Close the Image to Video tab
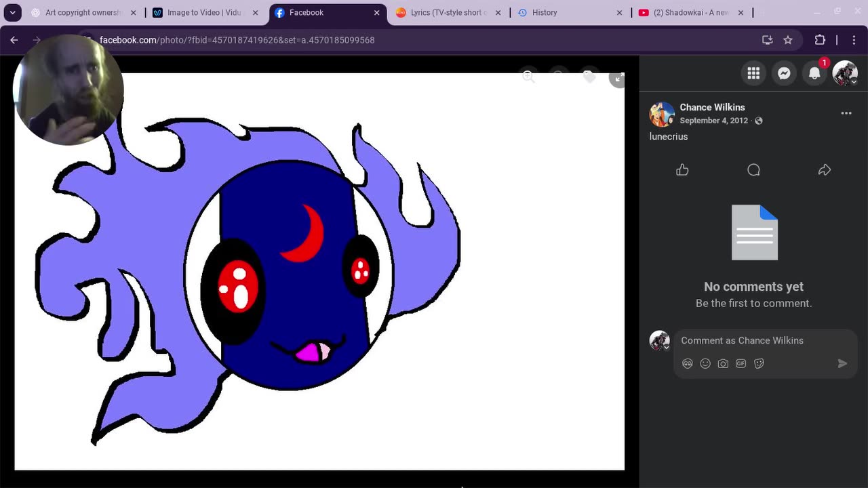Viewport: 868px width, 488px height. click(255, 13)
